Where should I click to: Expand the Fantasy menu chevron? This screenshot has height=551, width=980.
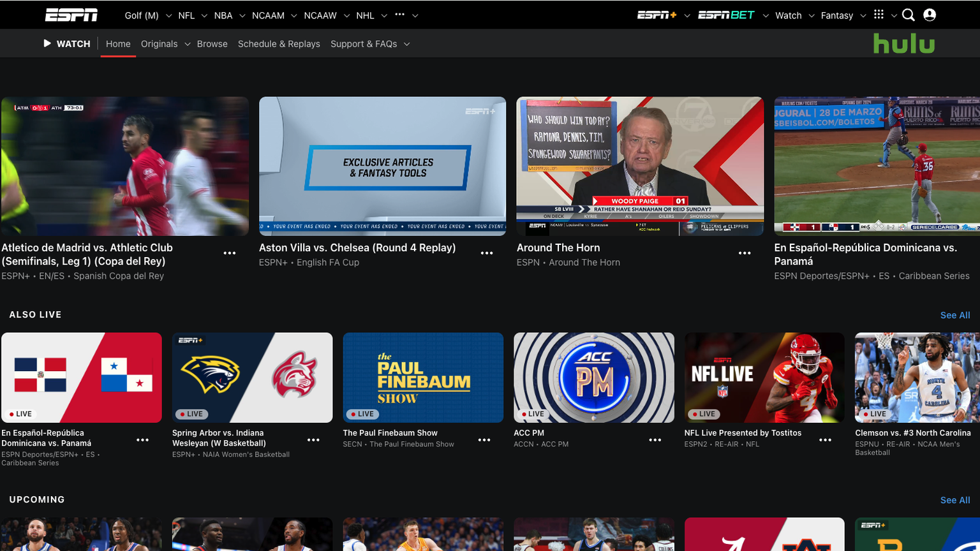863,16
